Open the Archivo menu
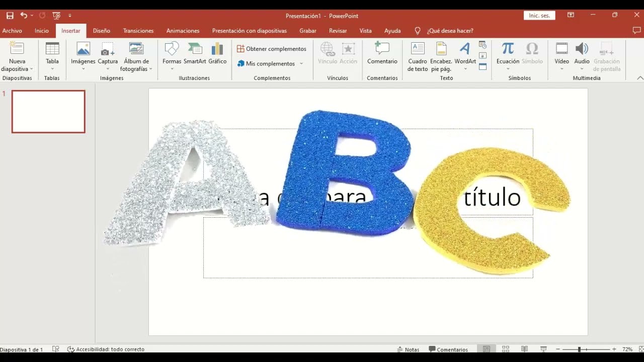Image resolution: width=644 pixels, height=362 pixels. point(12,31)
